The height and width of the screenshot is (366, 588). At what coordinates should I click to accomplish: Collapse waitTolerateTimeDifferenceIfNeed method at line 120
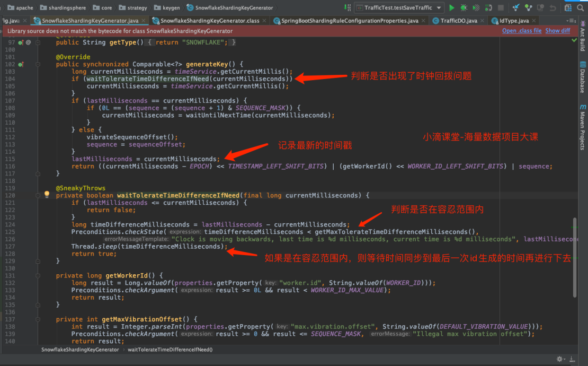point(38,196)
